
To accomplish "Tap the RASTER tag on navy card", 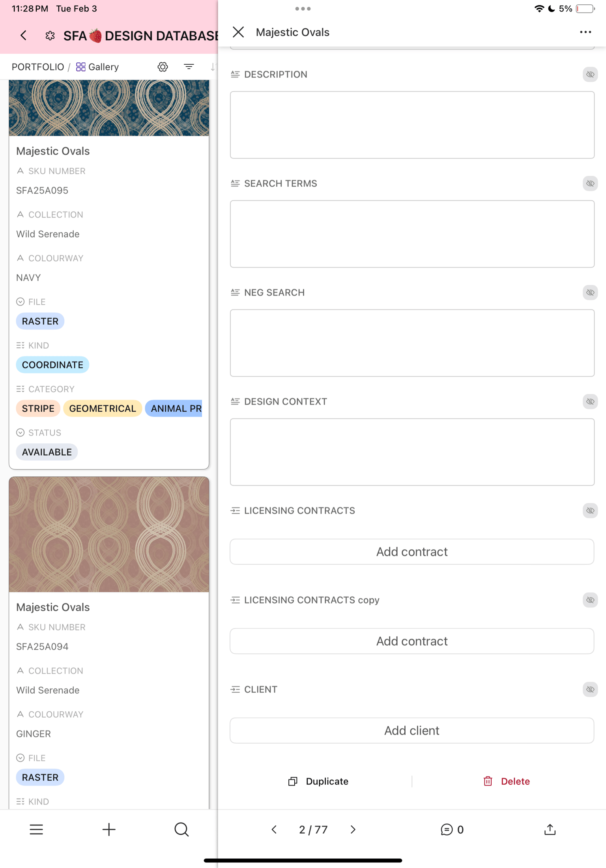I will point(40,321).
